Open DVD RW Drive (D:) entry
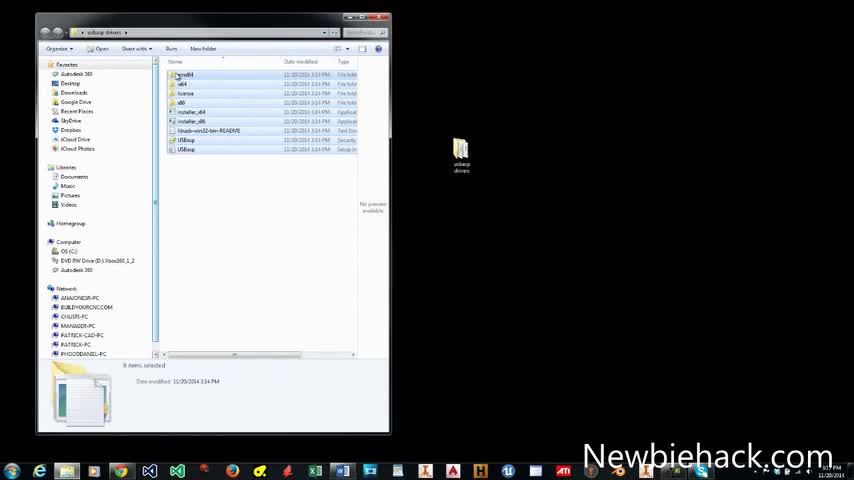This screenshot has width=854, height=480. click(x=97, y=261)
